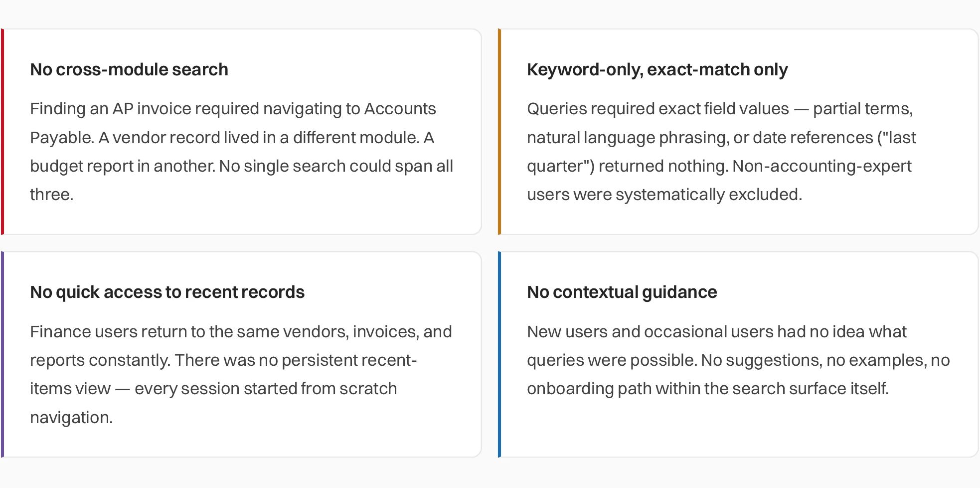Click the phrase 'every session started from scratch'
Viewport: 980px width, 488px height.
pyautogui.click(x=266, y=388)
